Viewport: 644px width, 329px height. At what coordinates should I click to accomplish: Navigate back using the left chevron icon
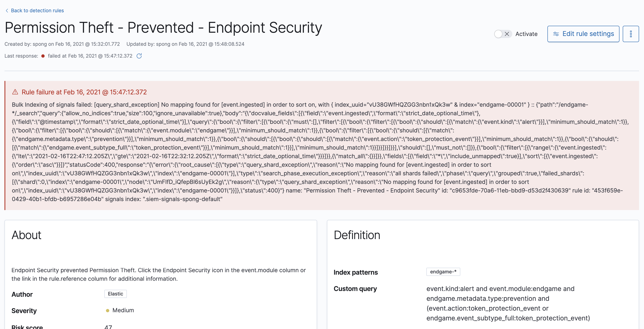[7, 10]
